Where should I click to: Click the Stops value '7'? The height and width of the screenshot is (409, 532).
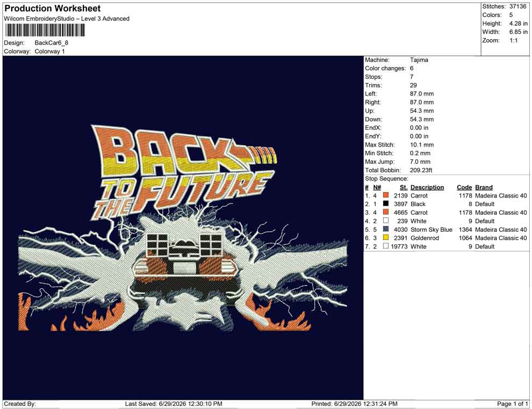point(412,77)
